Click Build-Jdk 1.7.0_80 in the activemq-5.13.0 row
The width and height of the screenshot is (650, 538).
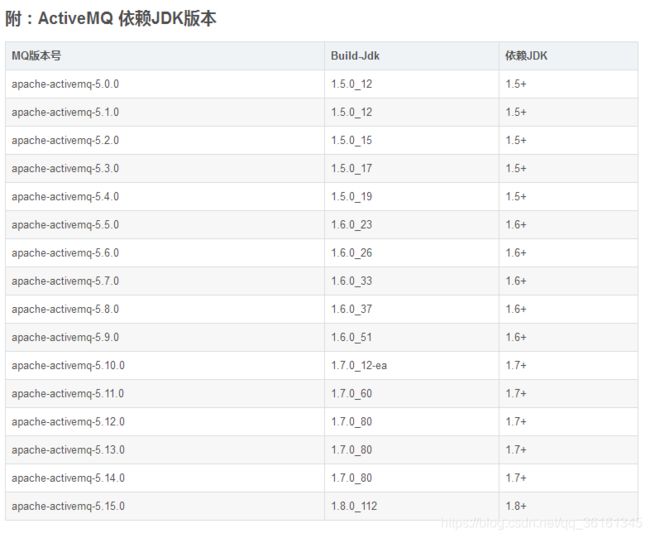tap(352, 450)
